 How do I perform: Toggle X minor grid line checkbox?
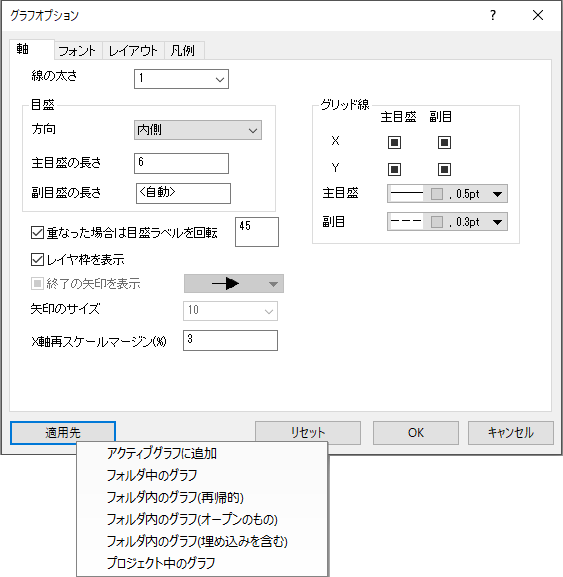coord(444,142)
